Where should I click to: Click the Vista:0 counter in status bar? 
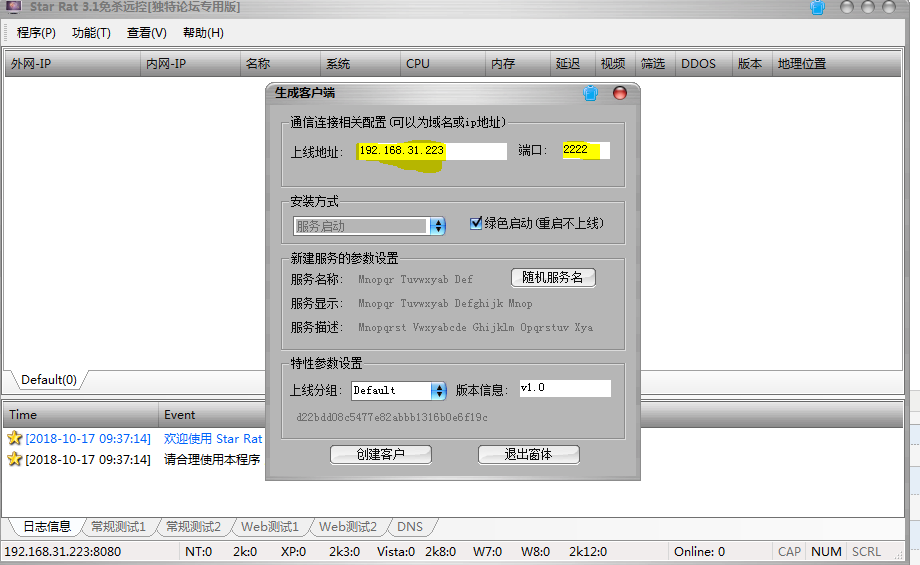coord(396,552)
